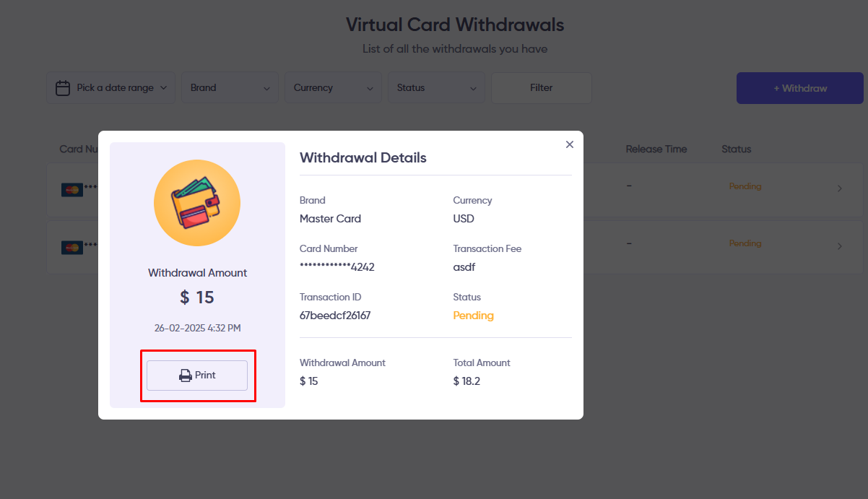Click the Release Time column header
This screenshot has height=499, width=868.
pyautogui.click(x=656, y=149)
